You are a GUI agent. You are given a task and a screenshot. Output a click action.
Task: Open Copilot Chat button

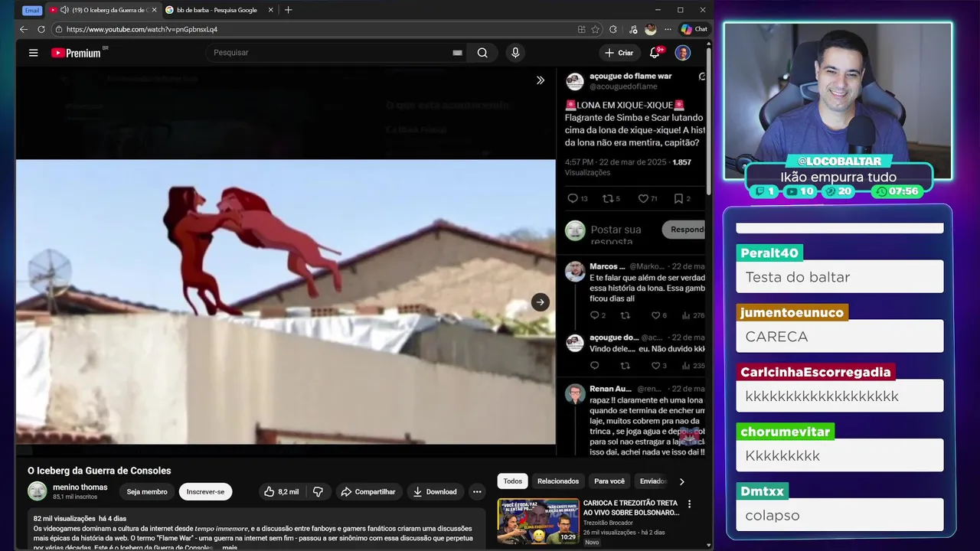click(694, 29)
